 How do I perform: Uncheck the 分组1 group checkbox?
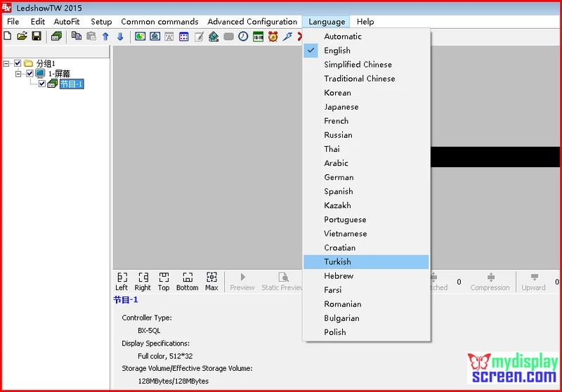(18, 63)
